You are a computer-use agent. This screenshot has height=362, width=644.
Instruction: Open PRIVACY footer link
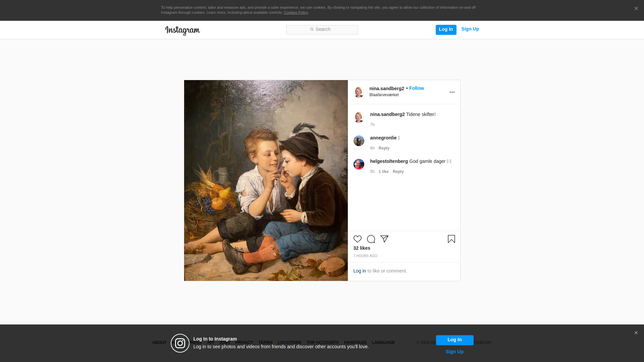click(x=244, y=343)
